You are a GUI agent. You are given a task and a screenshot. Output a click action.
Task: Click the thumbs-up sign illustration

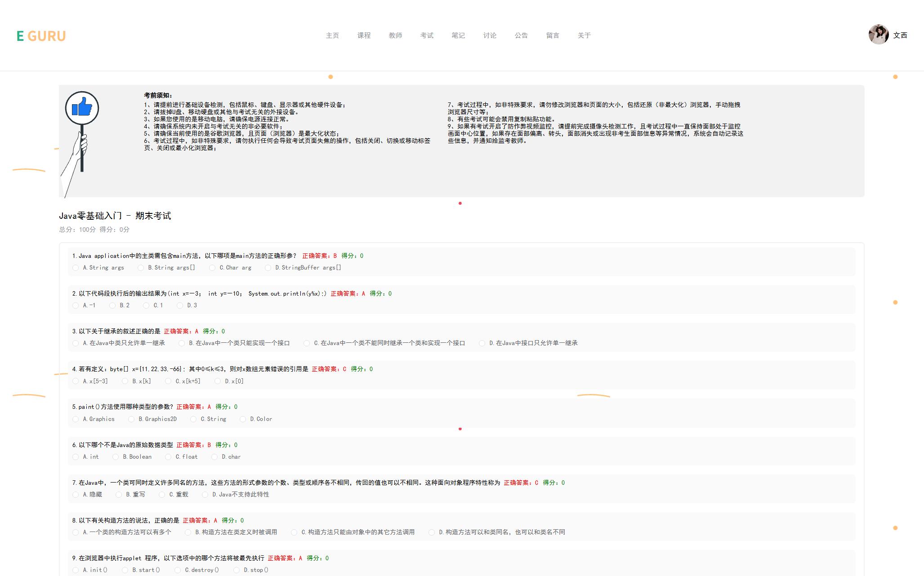pos(81,108)
